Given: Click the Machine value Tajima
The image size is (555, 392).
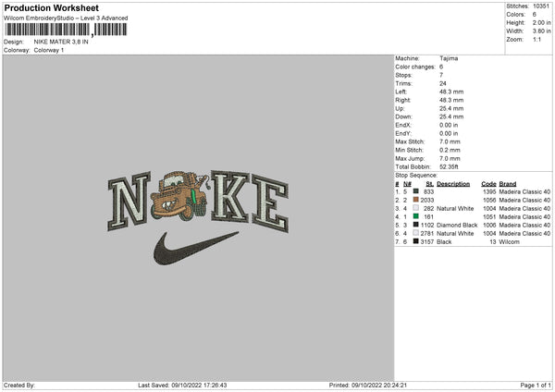Looking at the screenshot, I should point(449,58).
